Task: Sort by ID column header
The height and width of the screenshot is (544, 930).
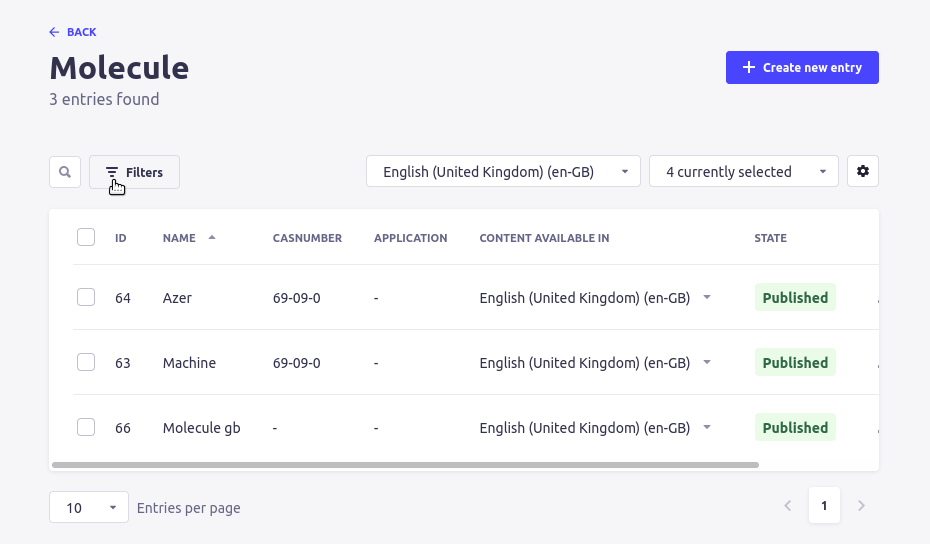Action: [x=120, y=238]
